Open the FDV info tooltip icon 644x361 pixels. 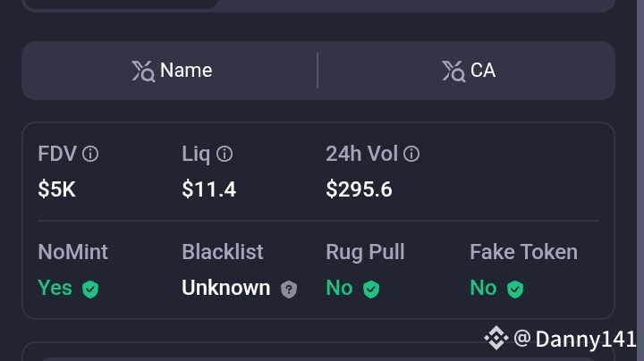pos(90,154)
